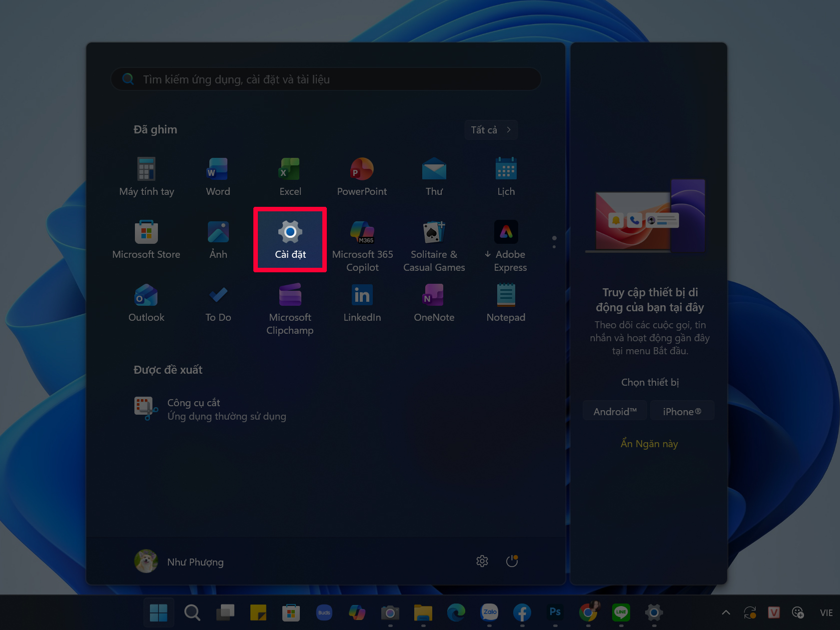Expand all apps with Tất cả chevron

(x=491, y=129)
